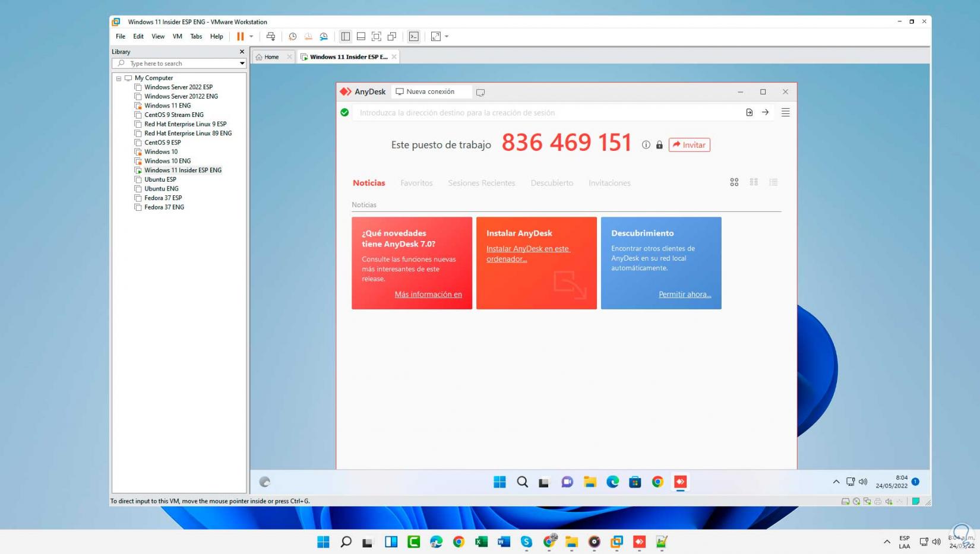The height and width of the screenshot is (554, 980).
Task: Select the Favoritos tab in AnyDesk
Action: click(416, 183)
